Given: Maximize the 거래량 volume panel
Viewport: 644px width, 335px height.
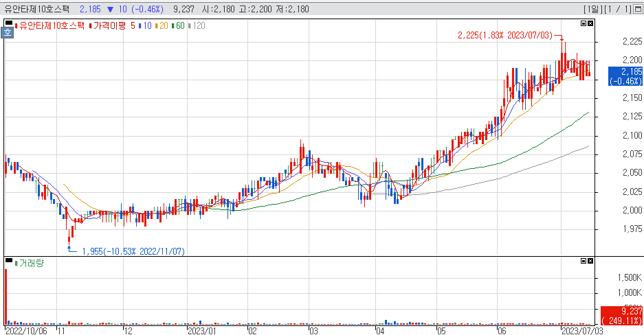Looking at the screenshot, I should [584, 261].
